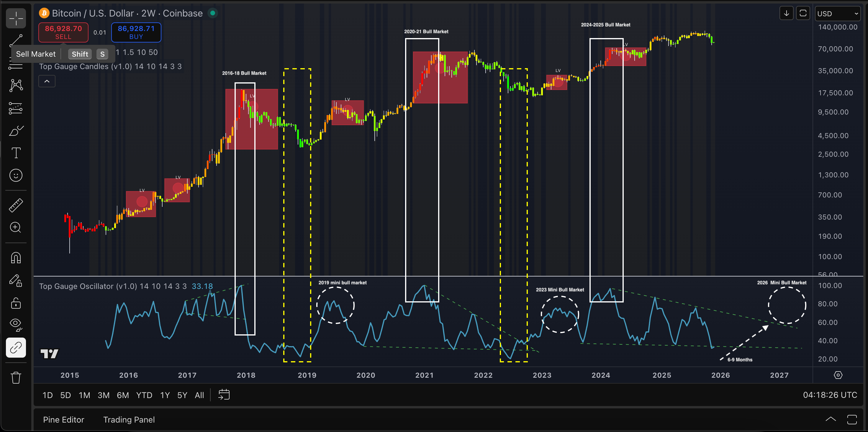Toggle fullscreen mode from the top-right icon
The width and height of the screenshot is (868, 432).
pos(803,13)
